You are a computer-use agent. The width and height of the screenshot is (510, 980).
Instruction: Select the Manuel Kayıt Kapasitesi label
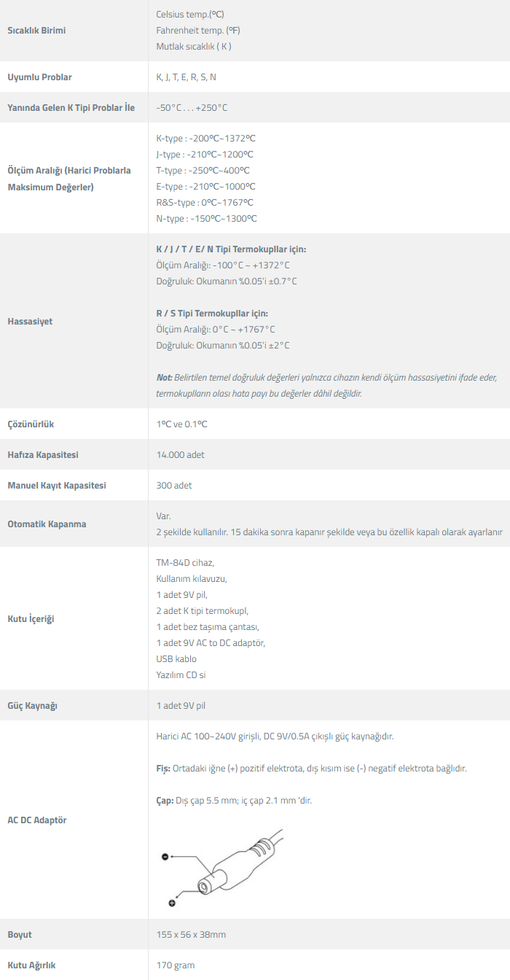[x=57, y=486]
